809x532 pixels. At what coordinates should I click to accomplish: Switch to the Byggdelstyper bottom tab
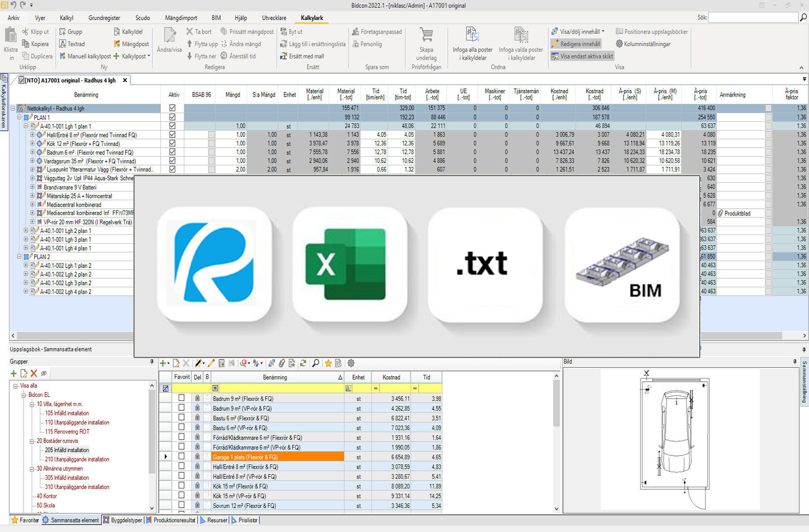(123, 520)
